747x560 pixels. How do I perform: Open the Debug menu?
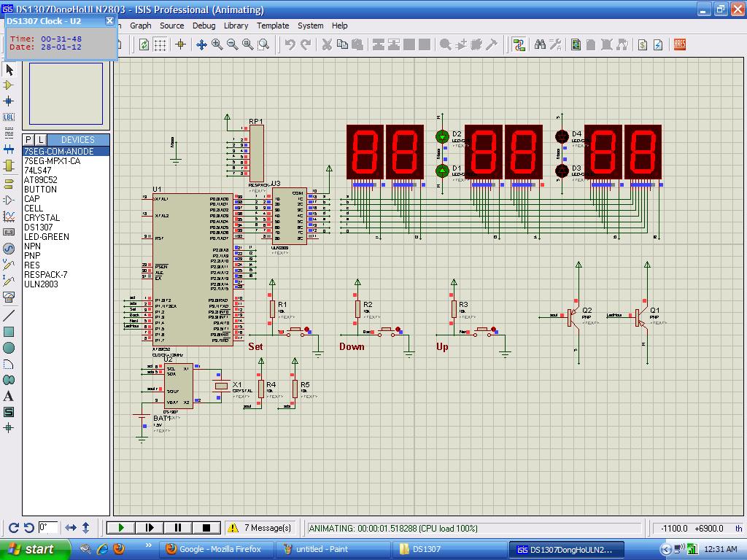204,26
